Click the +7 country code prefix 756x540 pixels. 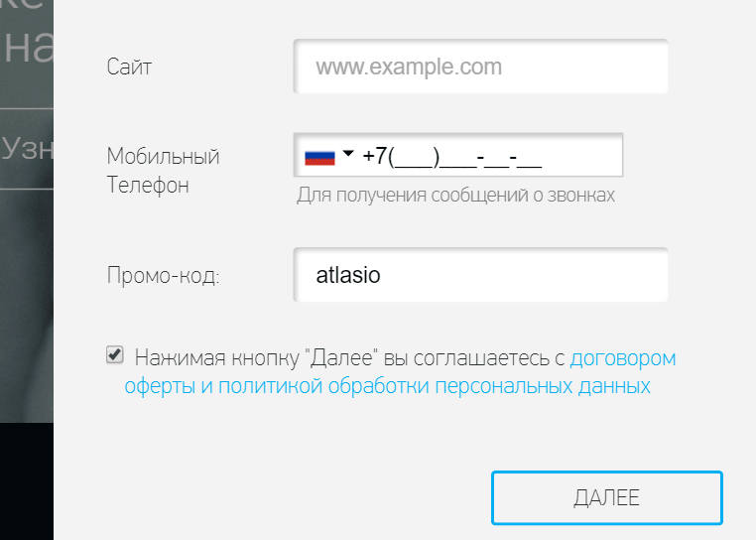point(375,156)
